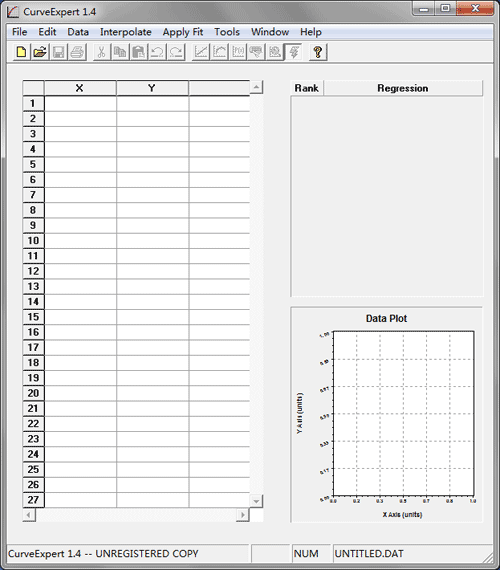Image resolution: width=500 pixels, height=570 pixels.
Task: Open the Window menu
Action: (x=270, y=32)
